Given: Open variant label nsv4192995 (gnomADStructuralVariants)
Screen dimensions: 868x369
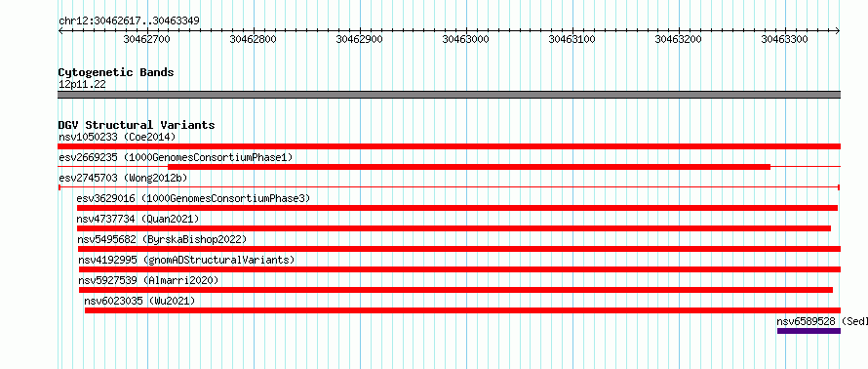Looking at the screenshot, I should (186, 260).
